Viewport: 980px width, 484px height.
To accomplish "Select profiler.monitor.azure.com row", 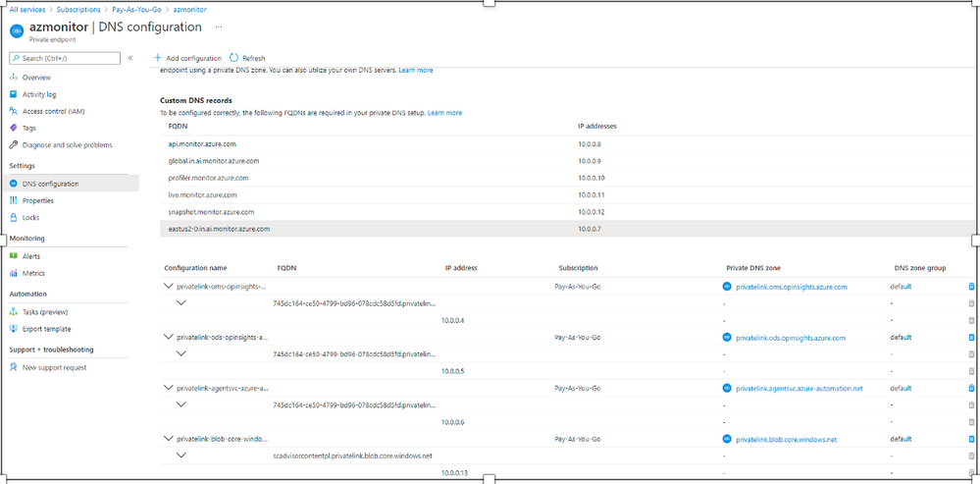I will (567, 179).
